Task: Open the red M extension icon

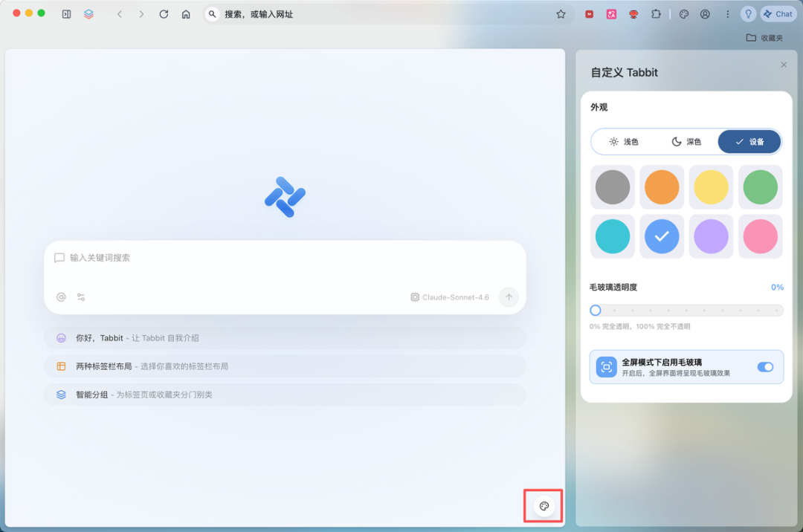Action: [x=590, y=14]
